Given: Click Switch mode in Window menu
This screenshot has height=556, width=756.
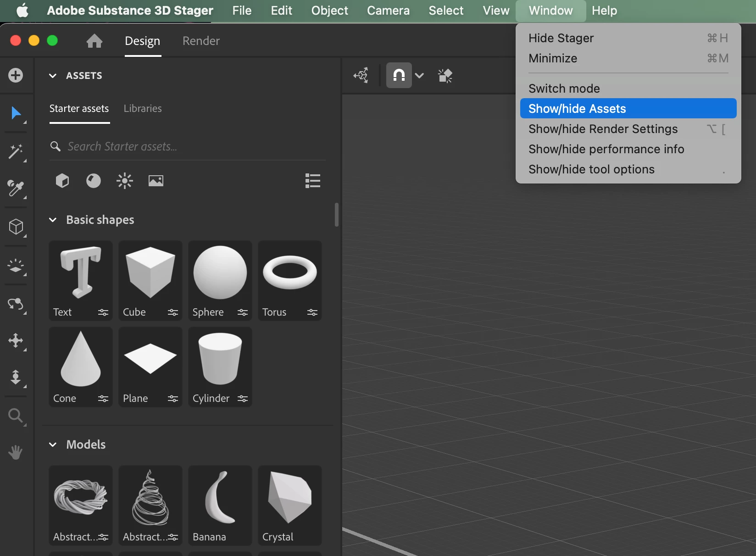Looking at the screenshot, I should [628, 89].
